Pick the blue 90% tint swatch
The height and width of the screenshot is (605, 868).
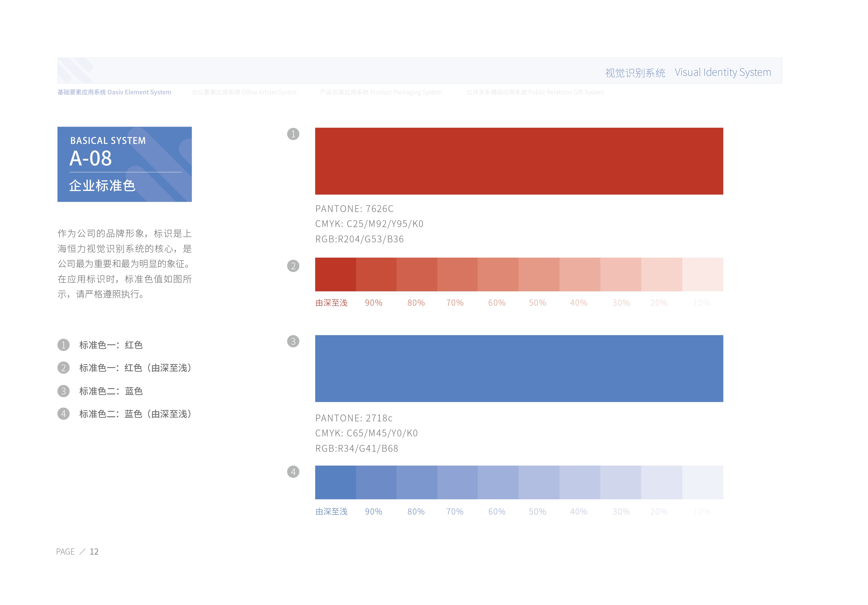coord(376,482)
